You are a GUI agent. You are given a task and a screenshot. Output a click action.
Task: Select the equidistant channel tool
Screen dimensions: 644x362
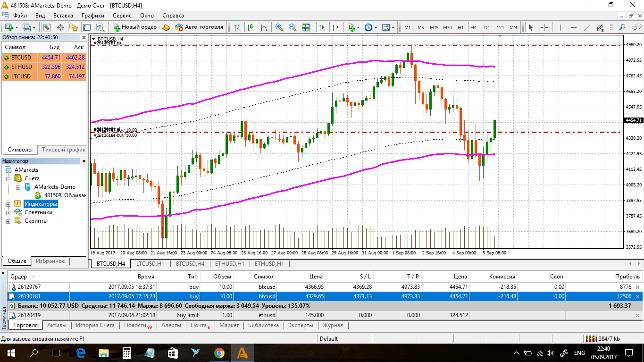(600, 27)
